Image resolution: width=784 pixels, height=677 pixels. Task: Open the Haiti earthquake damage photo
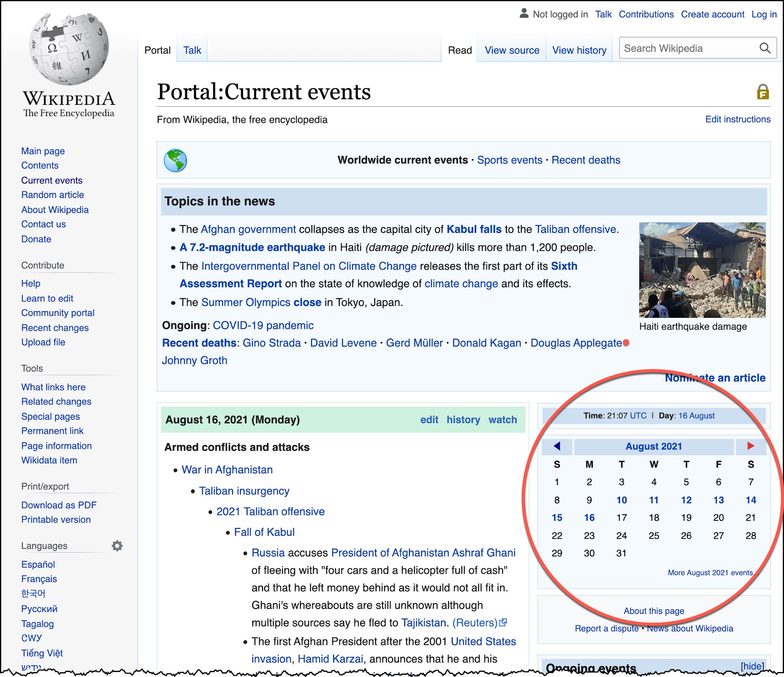(x=702, y=270)
